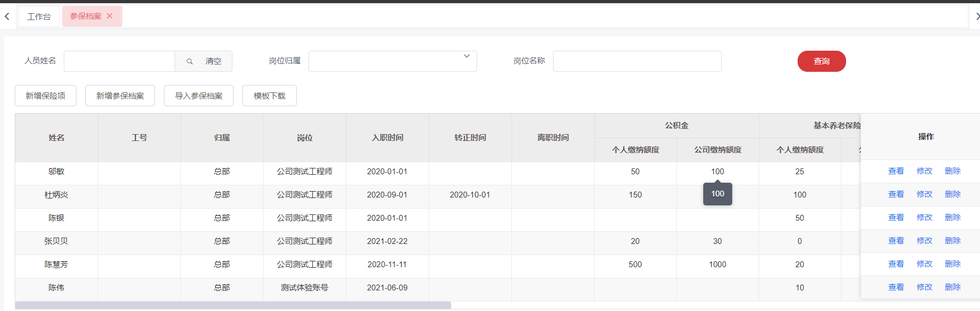Edit the record for 杜炳炎
Image resolution: width=980 pixels, height=311 pixels.
(x=924, y=194)
